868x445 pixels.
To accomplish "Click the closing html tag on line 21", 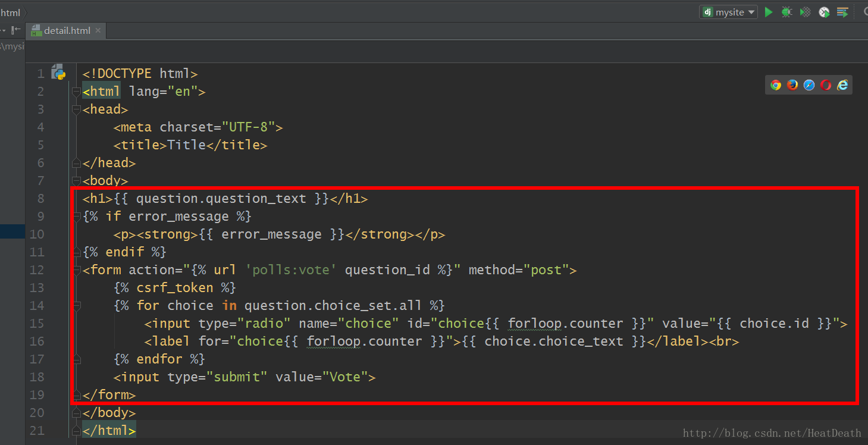I will point(109,431).
